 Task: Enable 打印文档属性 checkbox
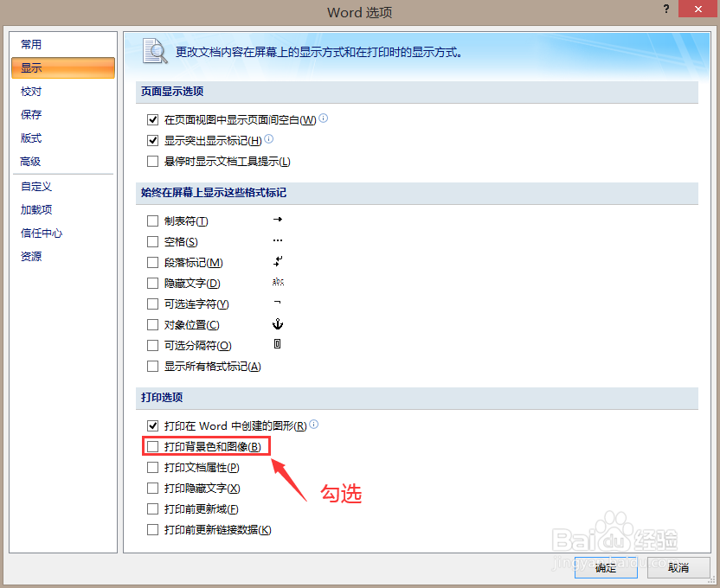point(152,467)
